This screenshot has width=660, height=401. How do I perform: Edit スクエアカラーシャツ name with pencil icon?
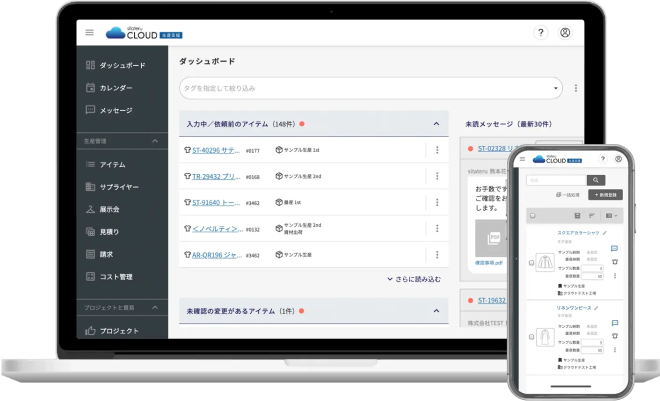coord(605,233)
